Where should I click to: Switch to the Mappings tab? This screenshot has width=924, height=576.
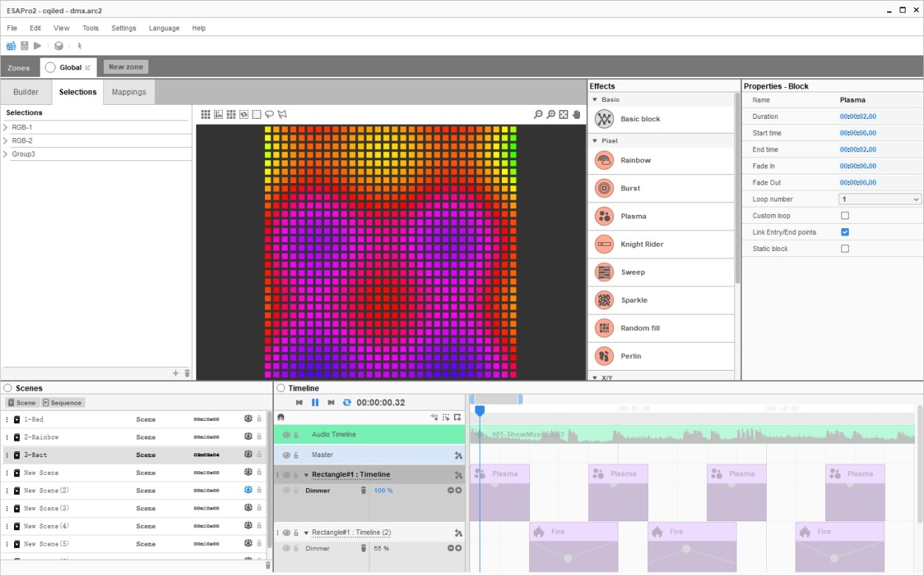129,92
